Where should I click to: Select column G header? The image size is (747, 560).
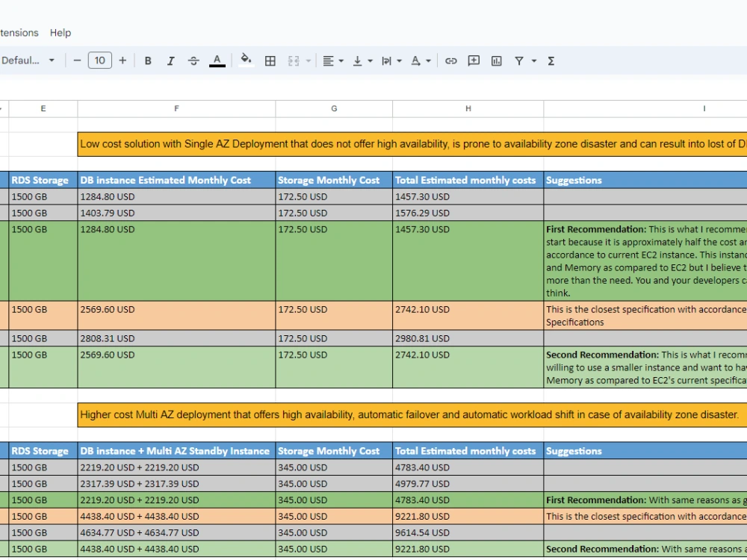click(334, 108)
